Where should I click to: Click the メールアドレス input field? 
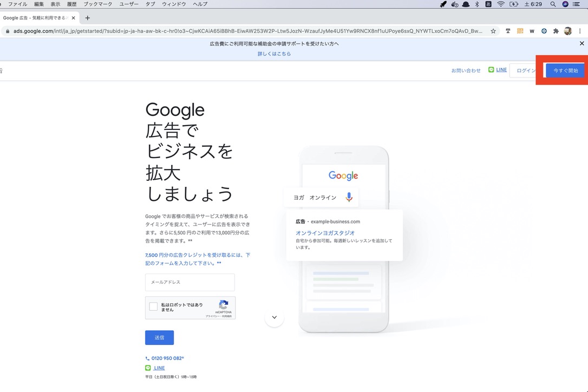click(x=190, y=282)
